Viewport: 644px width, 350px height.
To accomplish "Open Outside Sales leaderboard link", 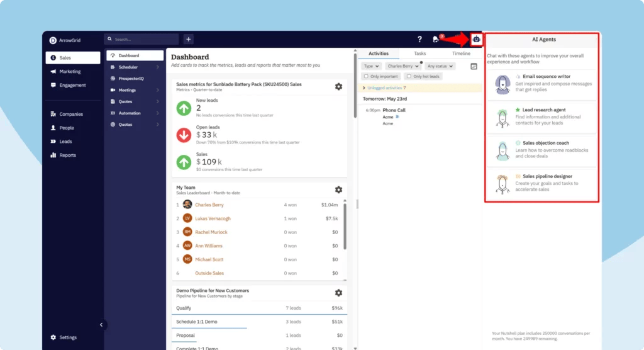I will pos(209,273).
